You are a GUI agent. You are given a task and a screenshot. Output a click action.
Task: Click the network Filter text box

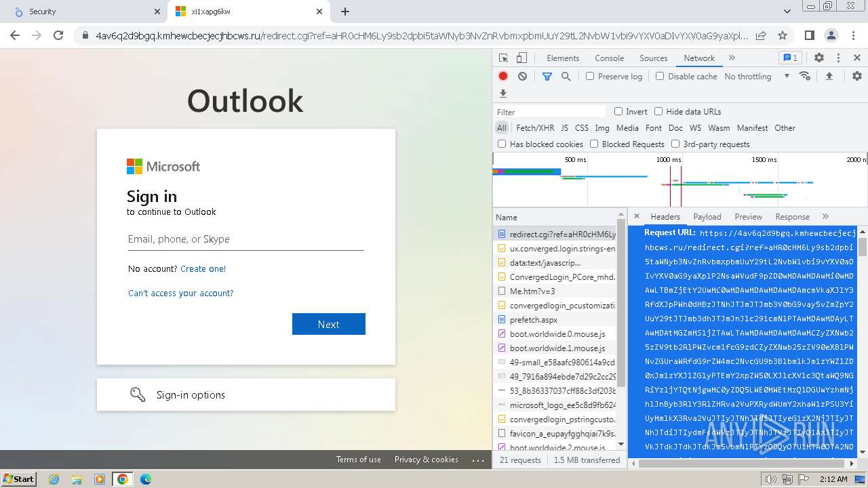[x=551, y=112]
